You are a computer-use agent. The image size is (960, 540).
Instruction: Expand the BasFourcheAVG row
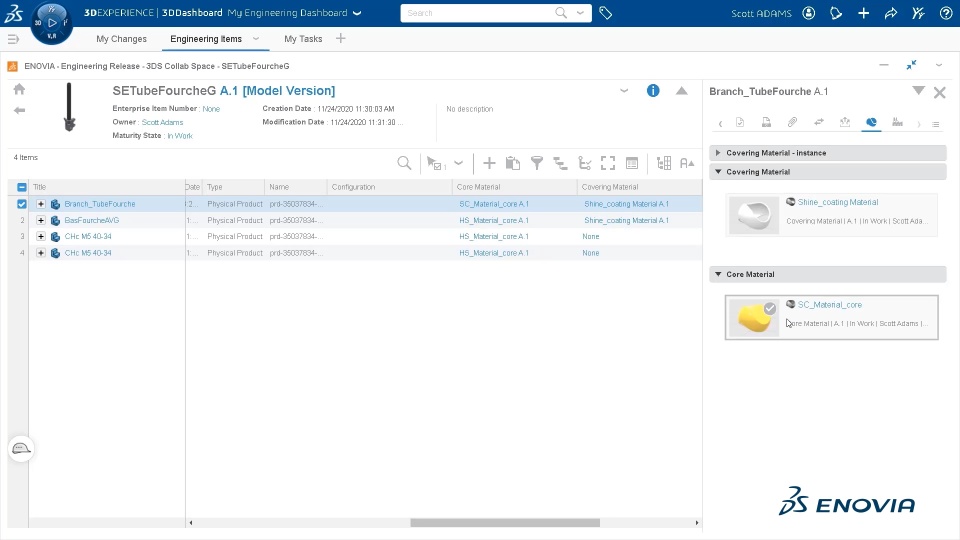point(41,220)
